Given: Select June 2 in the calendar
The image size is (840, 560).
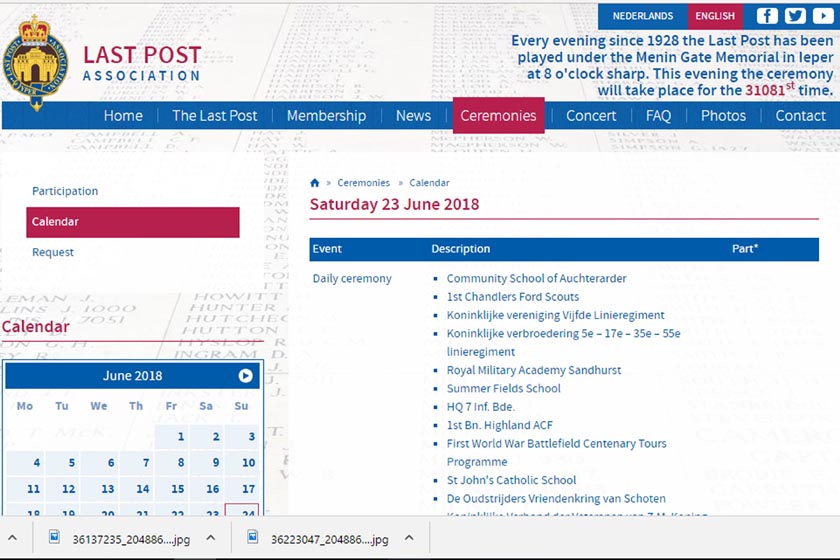Looking at the screenshot, I should click(x=207, y=437).
